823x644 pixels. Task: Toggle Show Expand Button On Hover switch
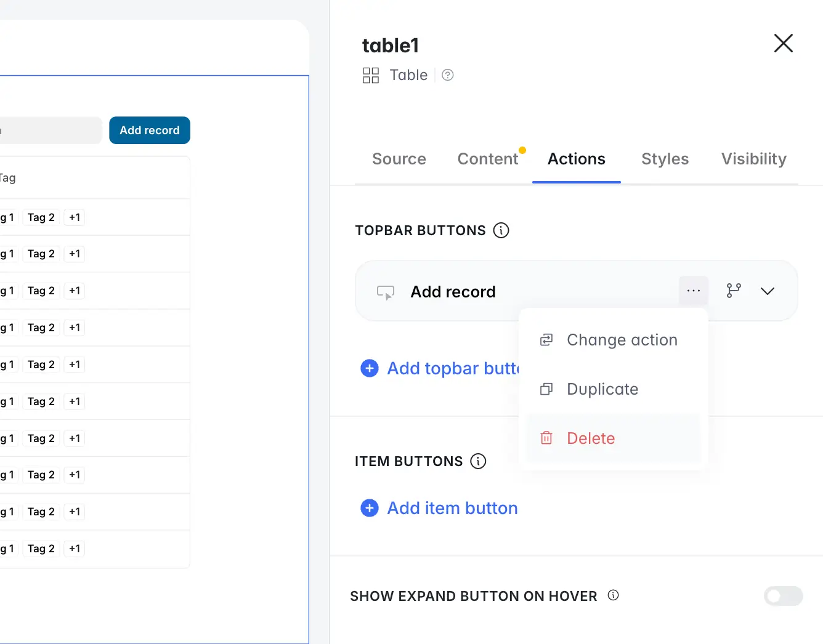(x=783, y=596)
